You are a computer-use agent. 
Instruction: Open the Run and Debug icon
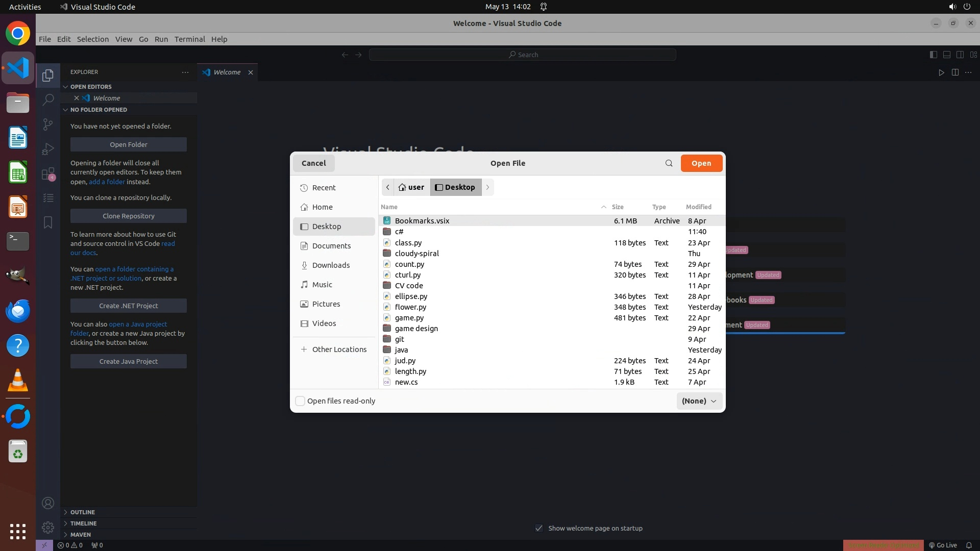(x=48, y=149)
